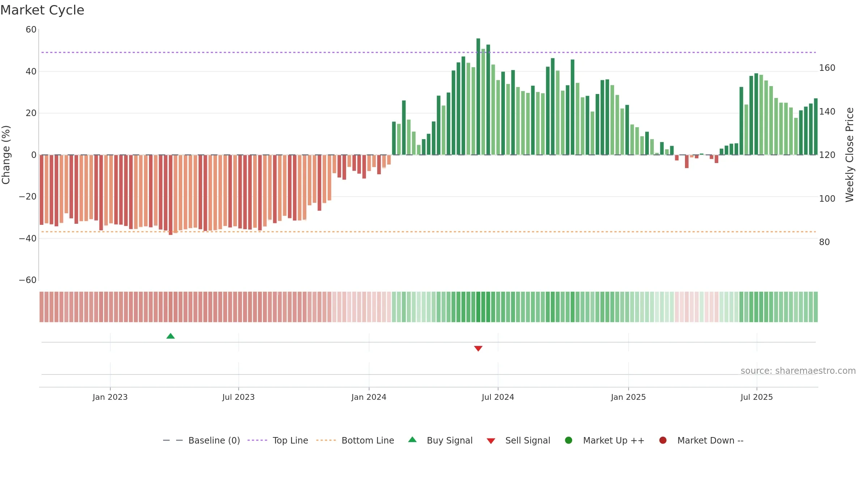The image size is (868, 488).
Task: Click the Change (%) axis title
Action: click(6, 155)
